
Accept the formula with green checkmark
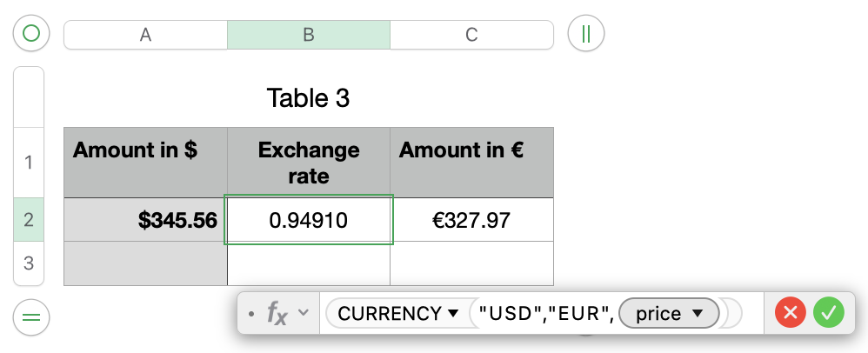829,313
